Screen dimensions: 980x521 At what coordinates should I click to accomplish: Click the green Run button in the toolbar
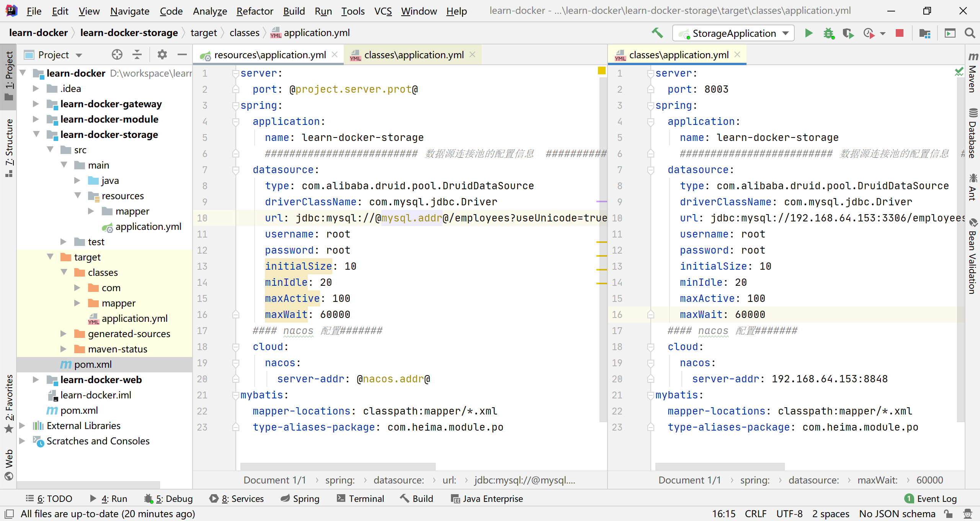pos(808,33)
